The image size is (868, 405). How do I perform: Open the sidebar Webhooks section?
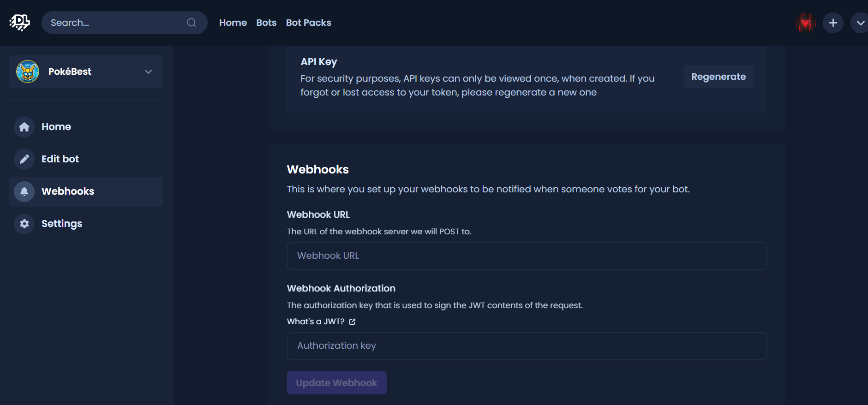(67, 191)
